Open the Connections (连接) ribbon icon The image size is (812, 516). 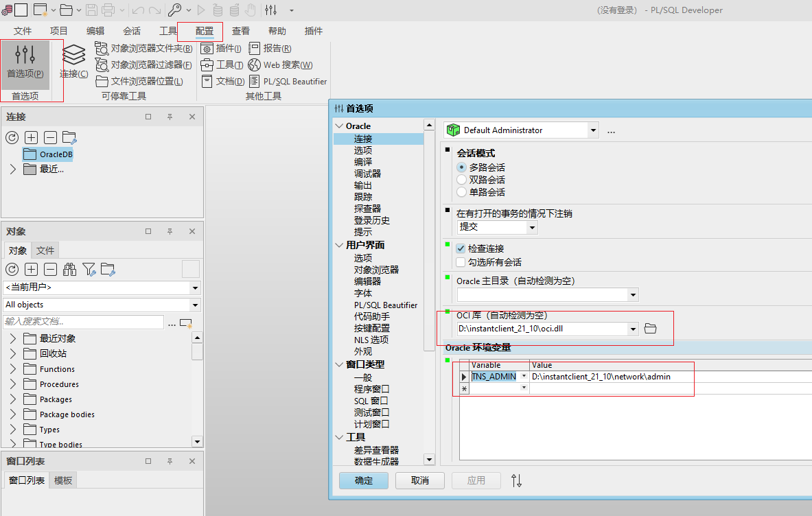tap(73, 62)
